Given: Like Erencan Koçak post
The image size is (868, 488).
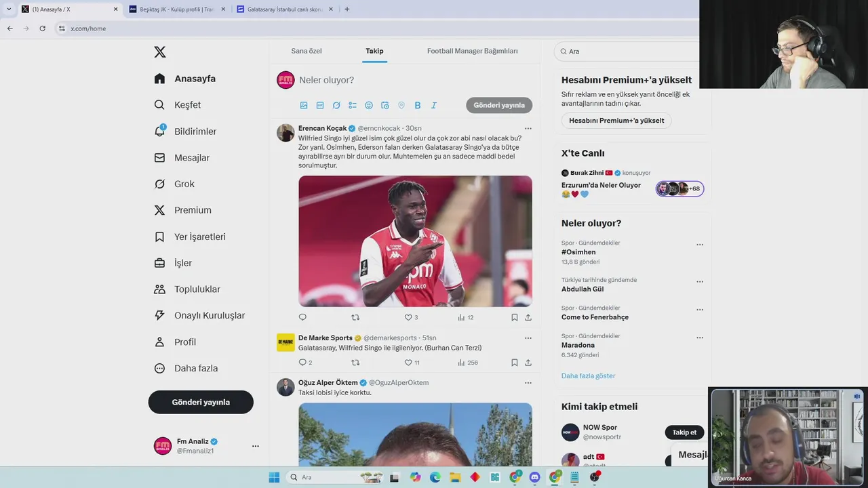Looking at the screenshot, I should pyautogui.click(x=408, y=317).
